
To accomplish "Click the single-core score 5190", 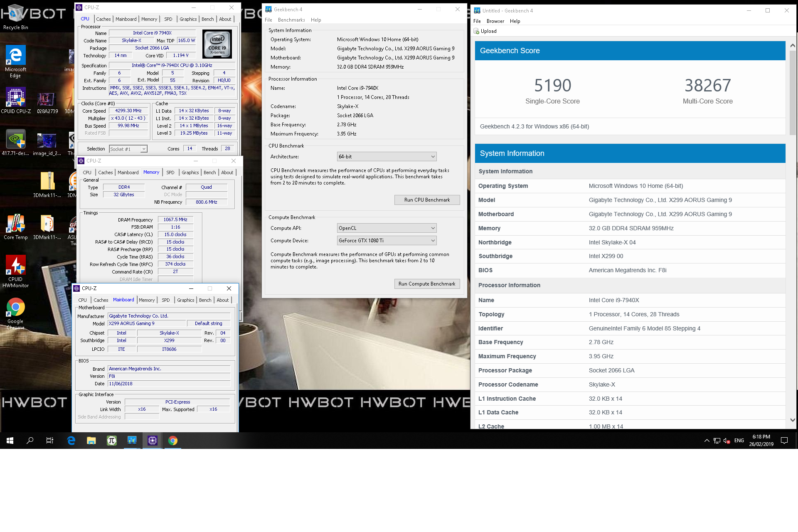I will click(x=552, y=86).
